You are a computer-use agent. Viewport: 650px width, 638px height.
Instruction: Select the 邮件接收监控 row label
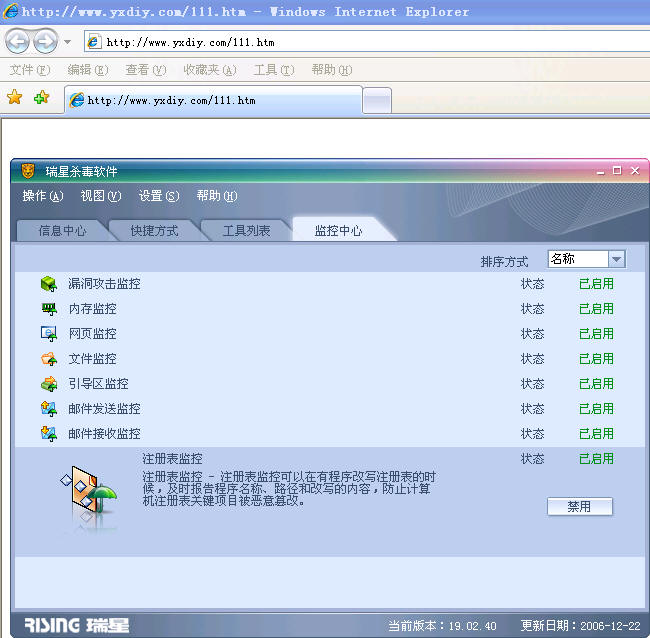(104, 434)
